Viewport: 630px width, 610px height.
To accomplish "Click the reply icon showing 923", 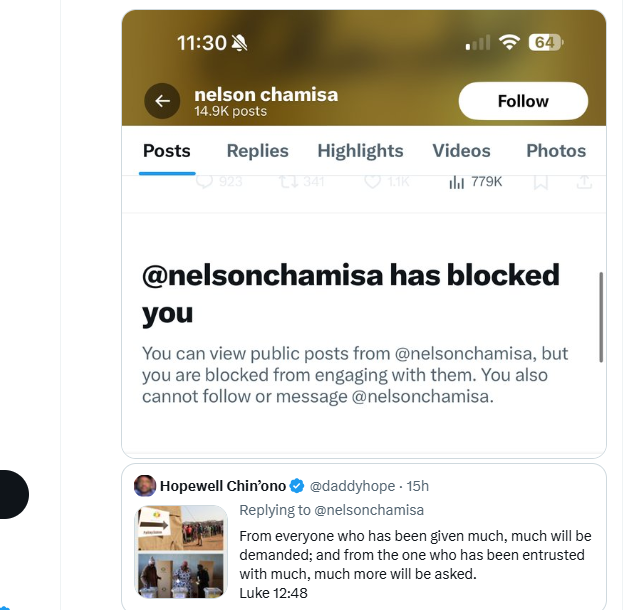I will pos(205,182).
